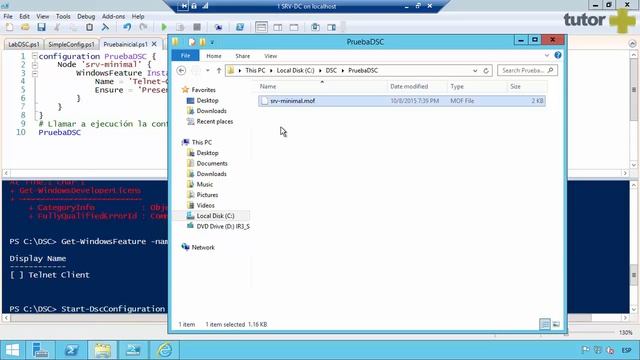Open the Explorer View ribbon tab

click(270, 56)
